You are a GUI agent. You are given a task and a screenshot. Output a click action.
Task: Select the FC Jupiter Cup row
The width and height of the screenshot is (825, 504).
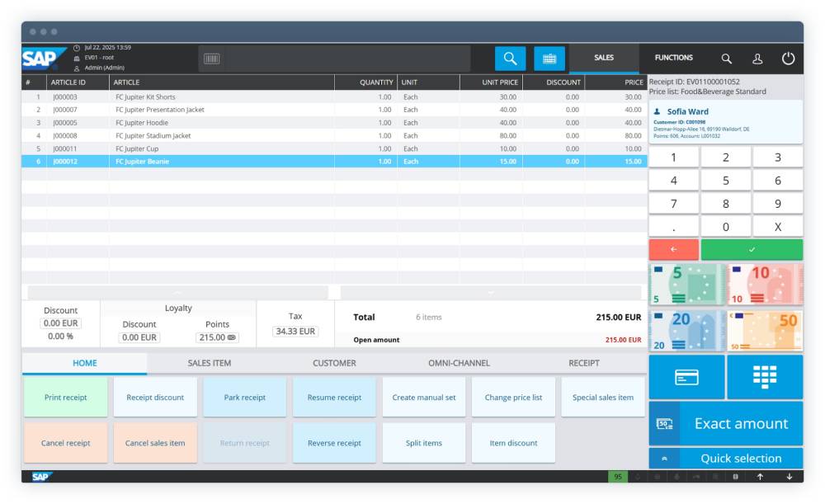click(x=334, y=148)
